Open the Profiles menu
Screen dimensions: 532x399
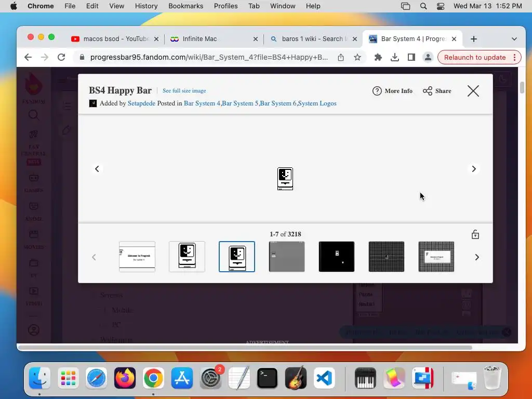click(x=225, y=6)
